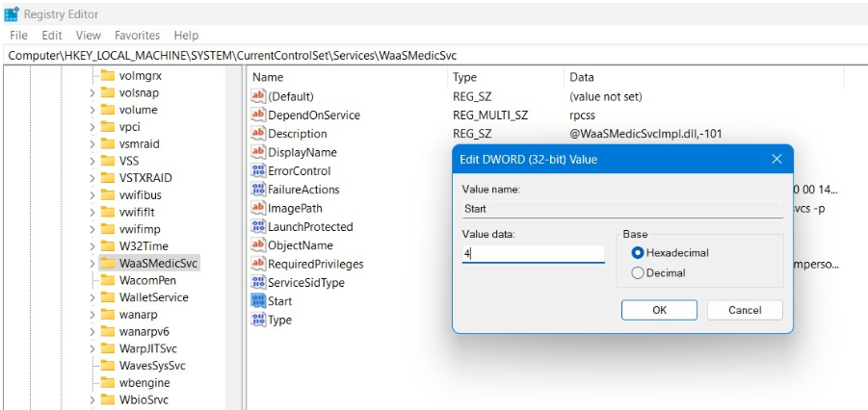Confirm the DWORD edit with OK

click(x=659, y=310)
